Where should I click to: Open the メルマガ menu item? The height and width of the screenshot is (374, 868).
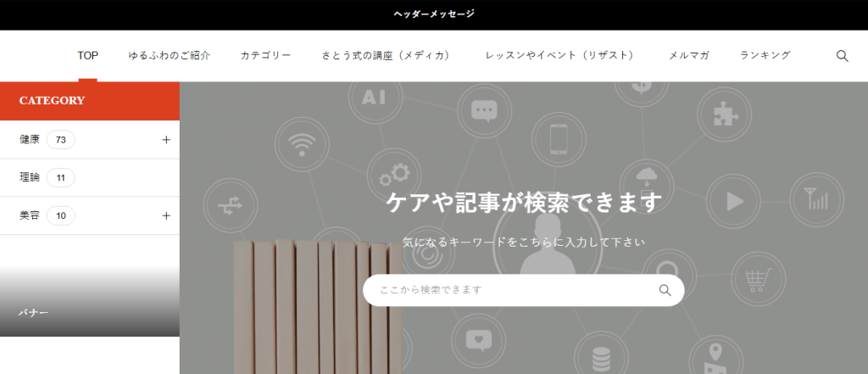[x=688, y=56]
